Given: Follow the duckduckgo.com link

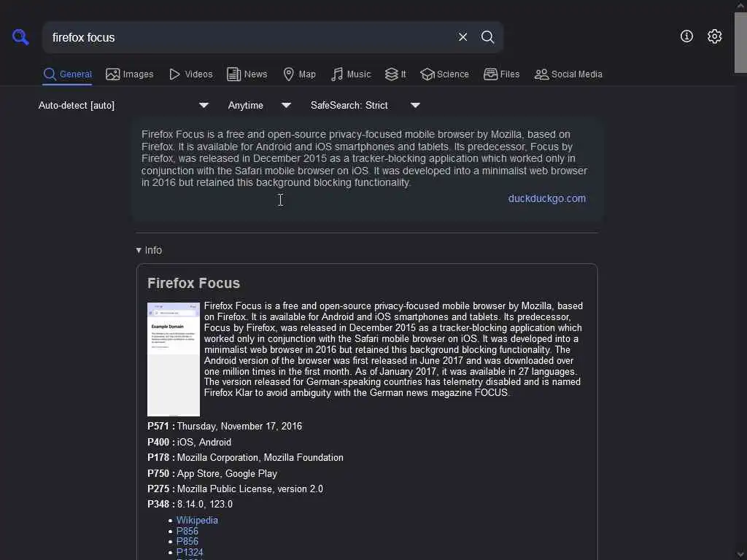Looking at the screenshot, I should (547, 198).
